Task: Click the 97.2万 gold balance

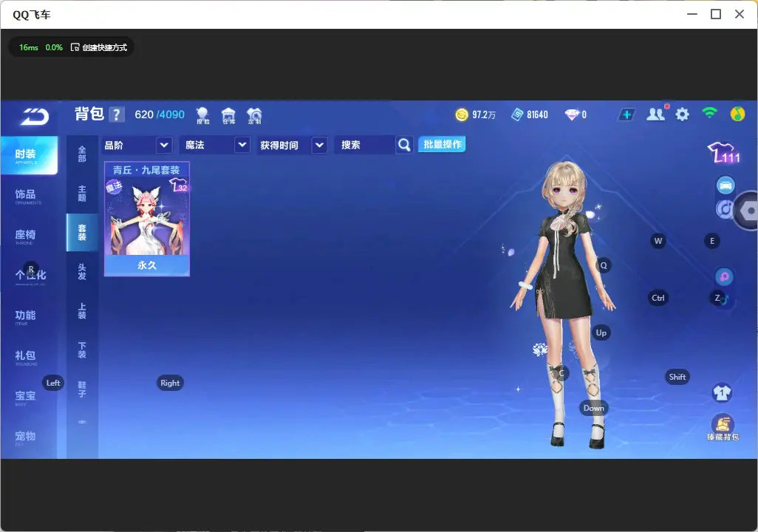Action: click(x=484, y=115)
